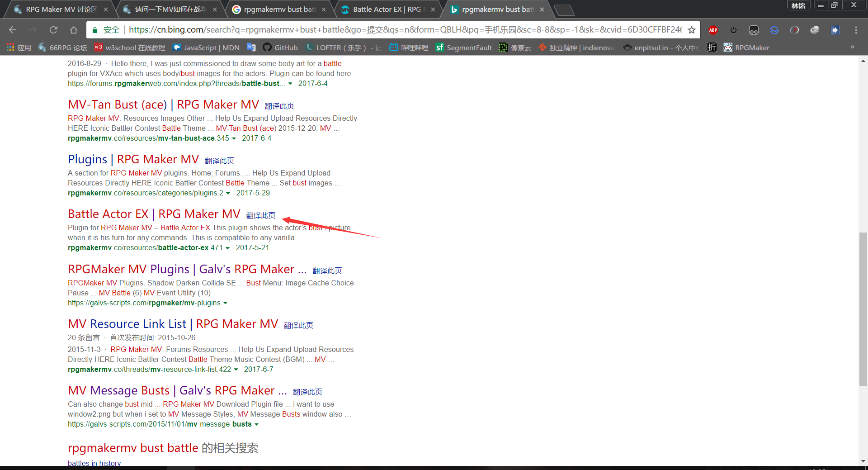
Task: Expand dropdown next to mv-tan-bust-ace URL
Action: tap(234, 138)
